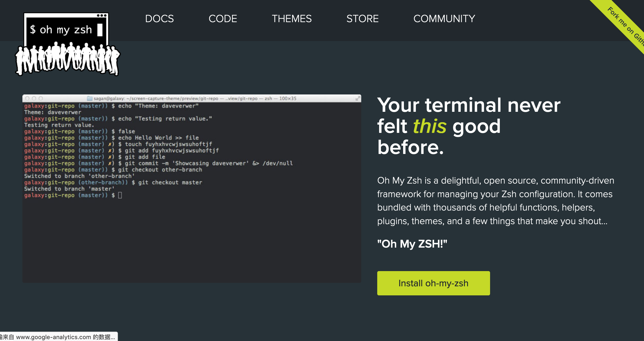The width and height of the screenshot is (644, 341).
Task: Click the fullscreen arrows icon on terminal screenshot
Action: (358, 99)
